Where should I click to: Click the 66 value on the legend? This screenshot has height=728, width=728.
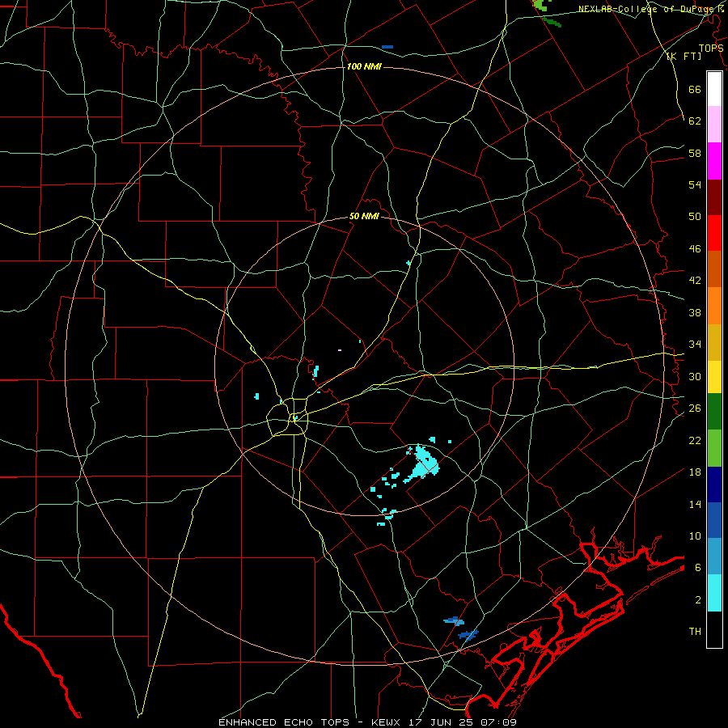point(695,90)
